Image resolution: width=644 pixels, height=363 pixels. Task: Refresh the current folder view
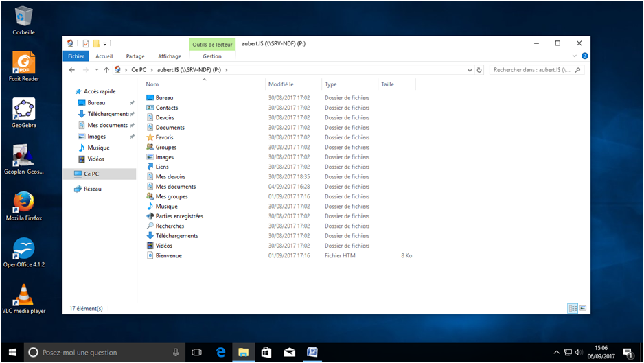(479, 70)
